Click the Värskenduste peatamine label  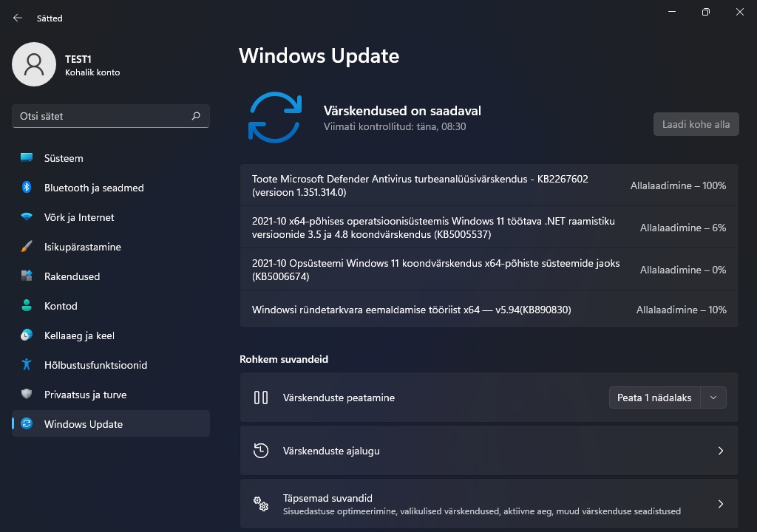coord(339,398)
